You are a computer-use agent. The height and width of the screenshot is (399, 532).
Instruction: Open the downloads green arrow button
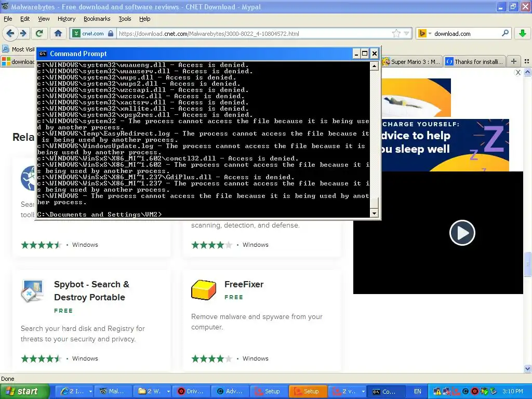click(523, 33)
